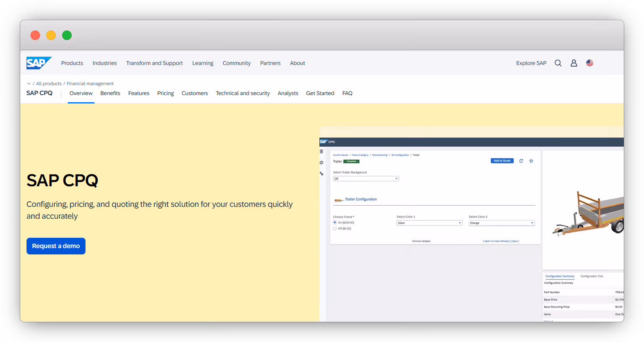
Task: Click the US flag country selector
Action: 590,63
